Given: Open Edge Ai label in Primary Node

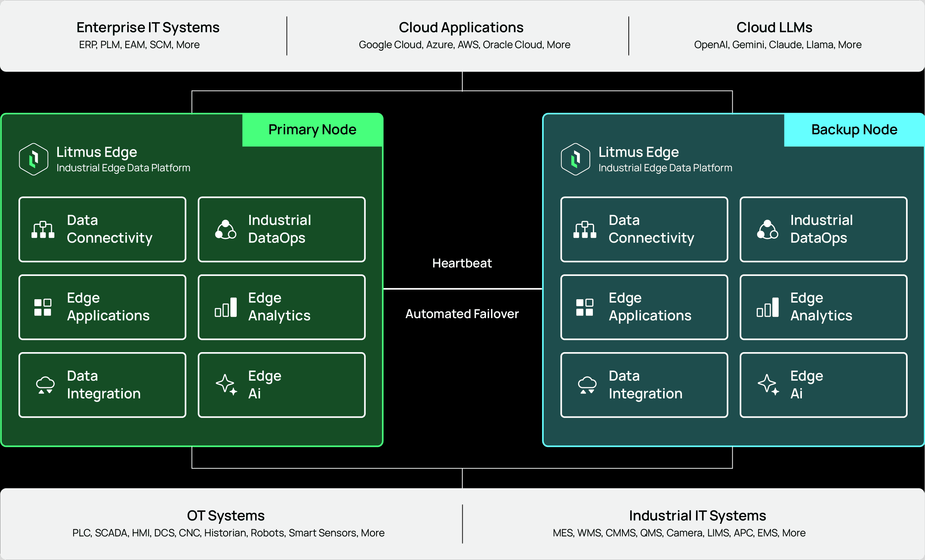Looking at the screenshot, I should [265, 385].
